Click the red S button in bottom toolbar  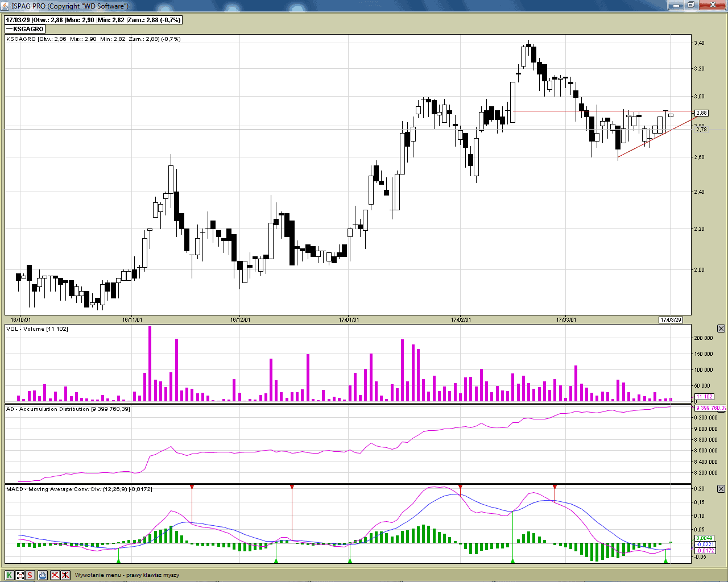tap(30, 575)
